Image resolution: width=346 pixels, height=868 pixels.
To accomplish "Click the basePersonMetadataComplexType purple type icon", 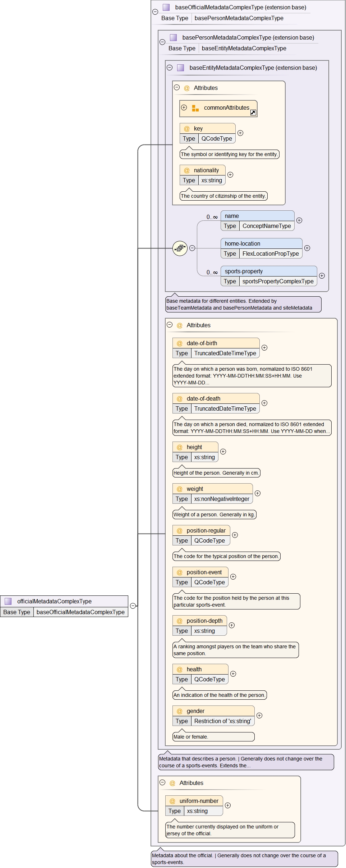I will coord(173,37).
